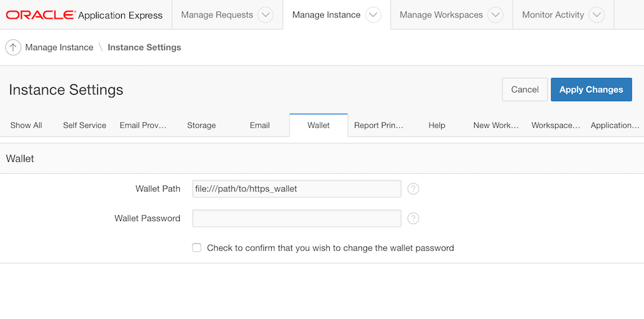Switch to the Show All tab
This screenshot has height=319, width=644.
click(26, 126)
